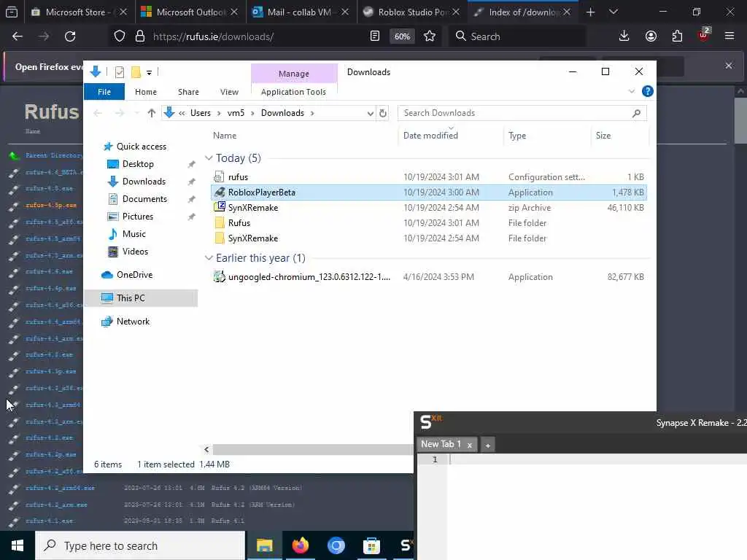Click Synapse X taskbar icon
Screen dimensions: 747x560
tap(405, 545)
